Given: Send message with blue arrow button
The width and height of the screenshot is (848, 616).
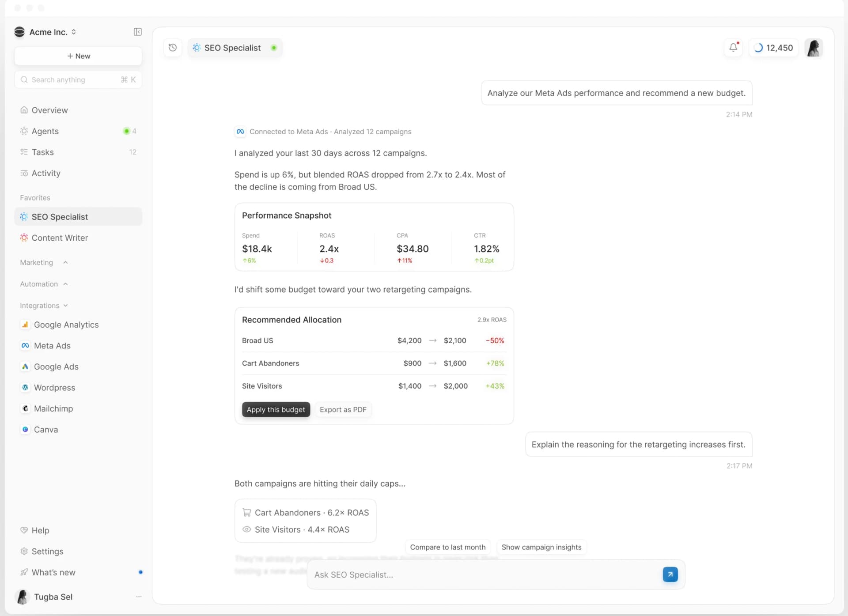Looking at the screenshot, I should pyautogui.click(x=670, y=574).
